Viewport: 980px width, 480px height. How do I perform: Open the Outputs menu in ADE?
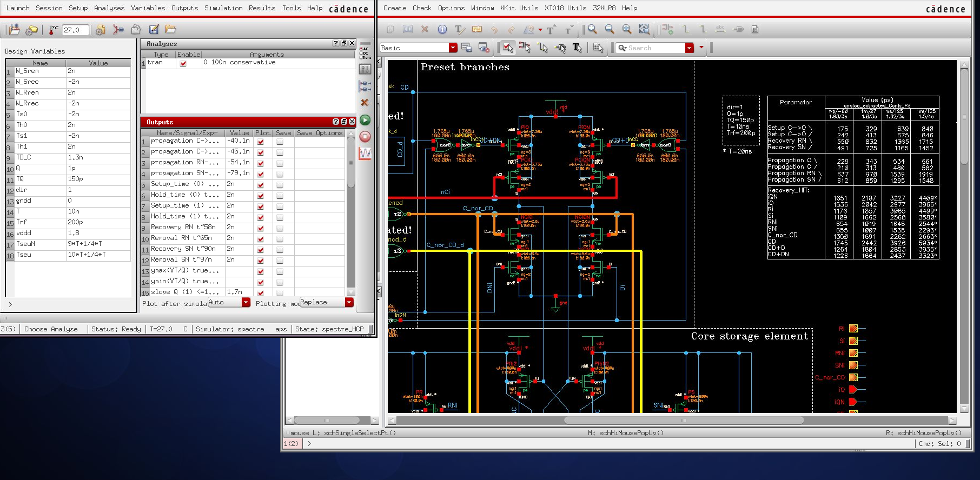click(184, 8)
